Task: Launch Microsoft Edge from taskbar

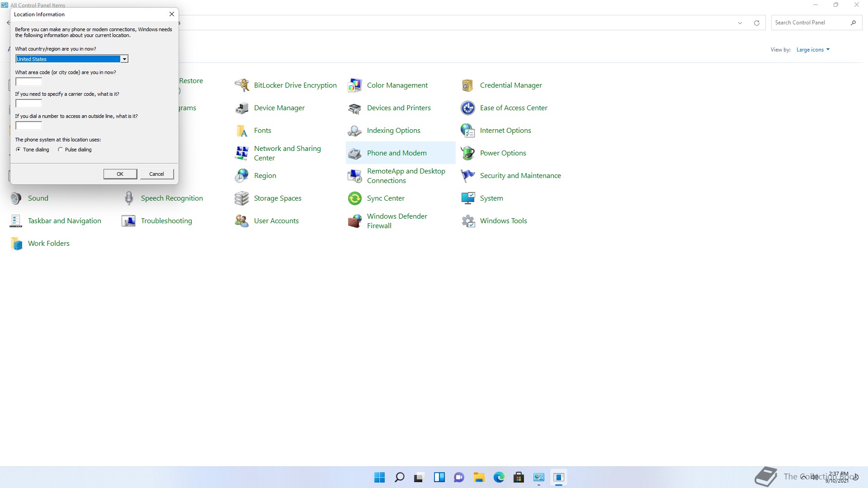Action: pos(499,477)
